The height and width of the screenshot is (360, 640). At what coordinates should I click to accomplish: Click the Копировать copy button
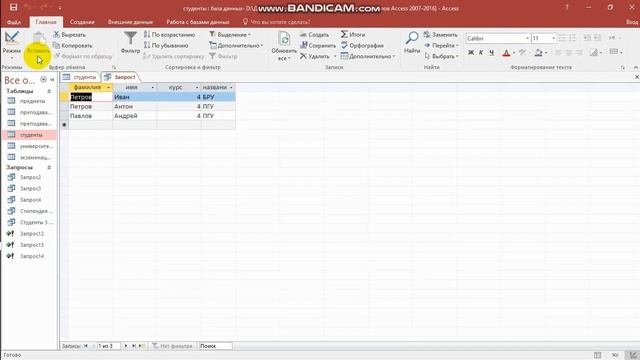click(x=73, y=46)
